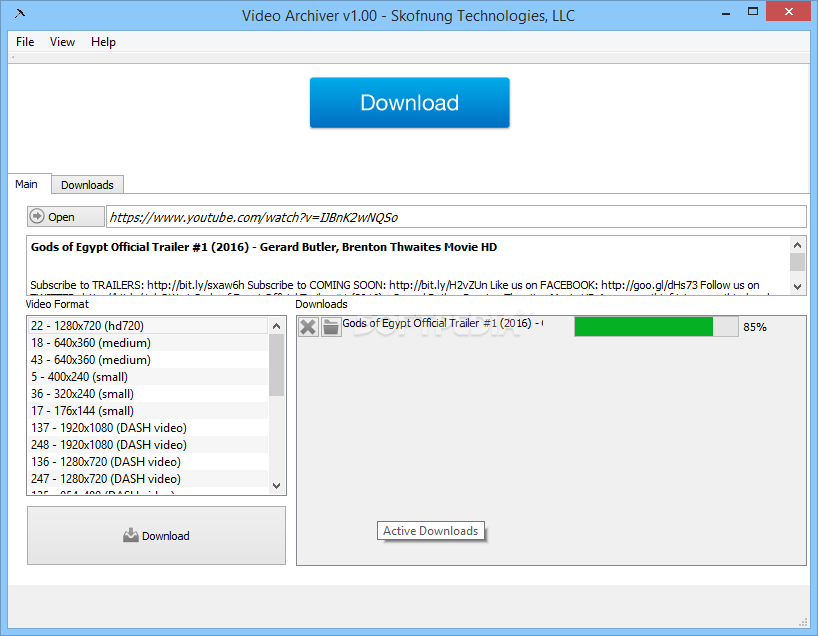Click the Subscribe to TRAILERS description line

point(395,285)
